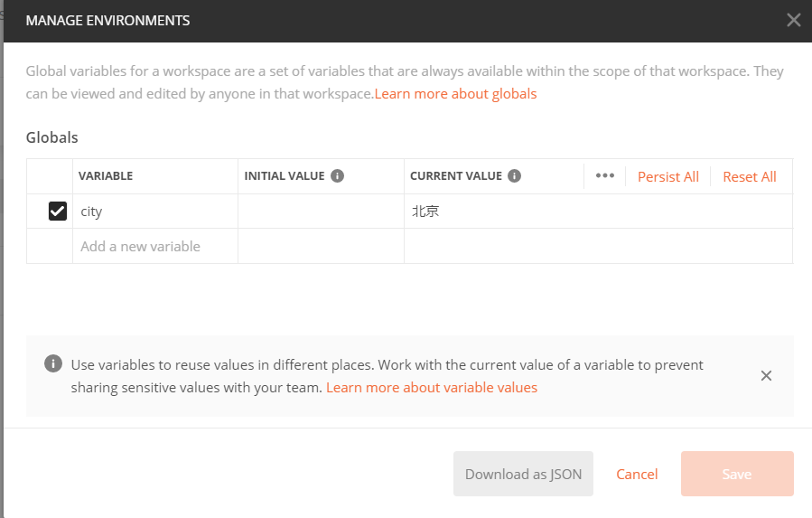Image resolution: width=812 pixels, height=518 pixels.
Task: Dismiss the variables tip banner
Action: pos(766,376)
